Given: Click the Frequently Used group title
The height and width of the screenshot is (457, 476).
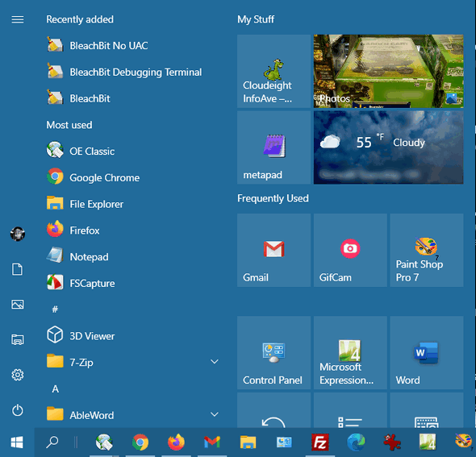Looking at the screenshot, I should pos(273,198).
